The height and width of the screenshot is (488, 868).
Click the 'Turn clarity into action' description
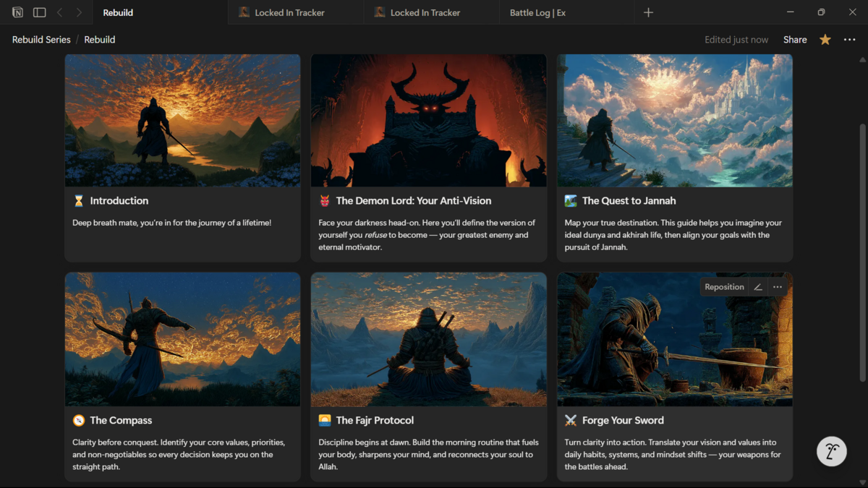673,454
